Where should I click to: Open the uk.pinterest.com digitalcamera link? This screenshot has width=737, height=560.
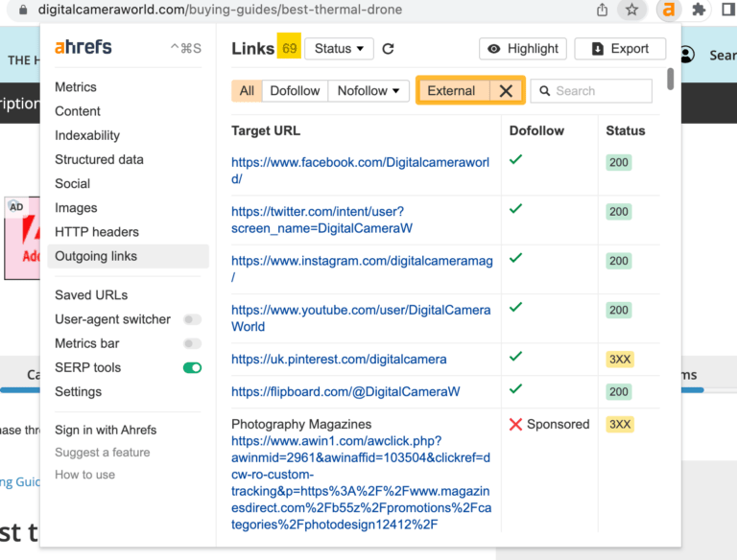339,360
